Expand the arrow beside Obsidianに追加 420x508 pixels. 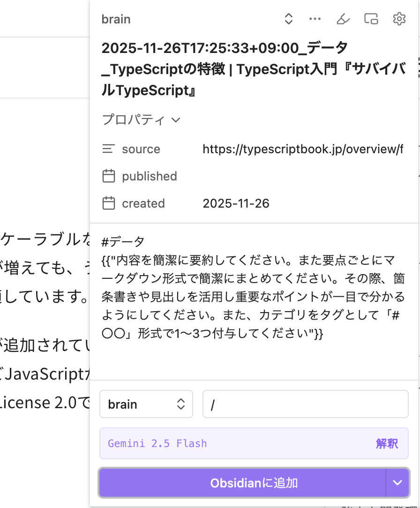click(397, 483)
